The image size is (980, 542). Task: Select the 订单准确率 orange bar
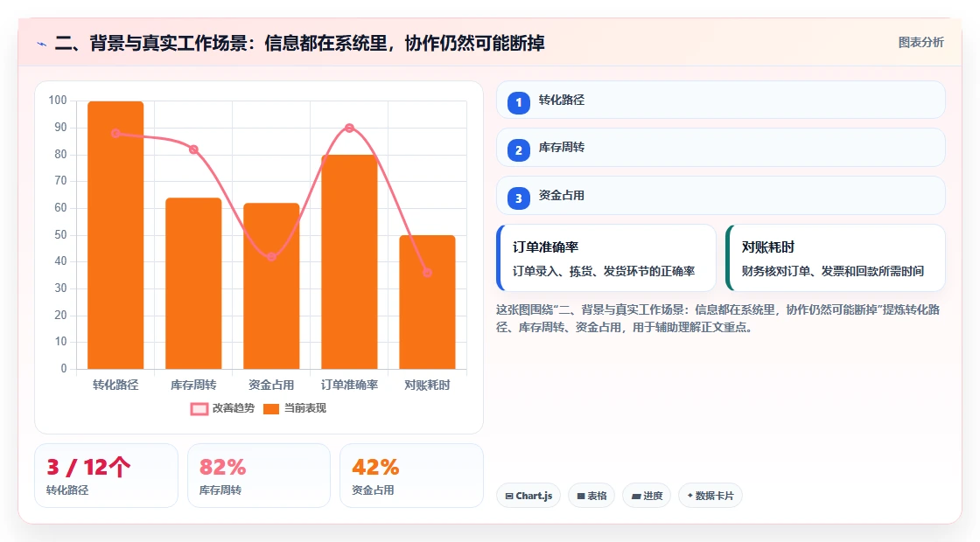pos(349,261)
